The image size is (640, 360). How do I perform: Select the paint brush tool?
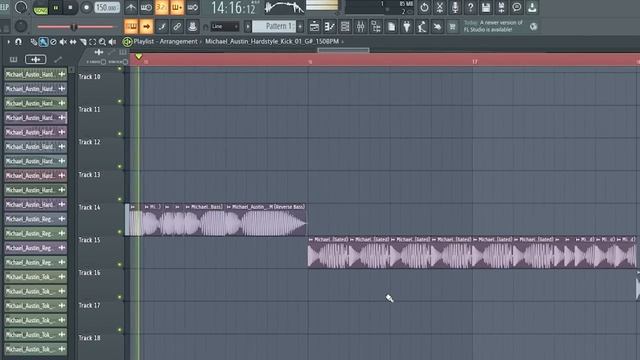[x=43, y=42]
